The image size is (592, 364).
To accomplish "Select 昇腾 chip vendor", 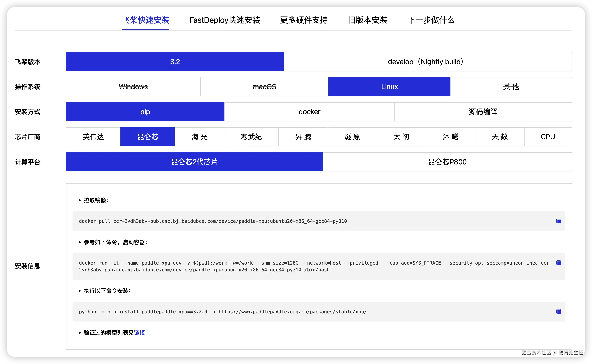I will point(303,137).
